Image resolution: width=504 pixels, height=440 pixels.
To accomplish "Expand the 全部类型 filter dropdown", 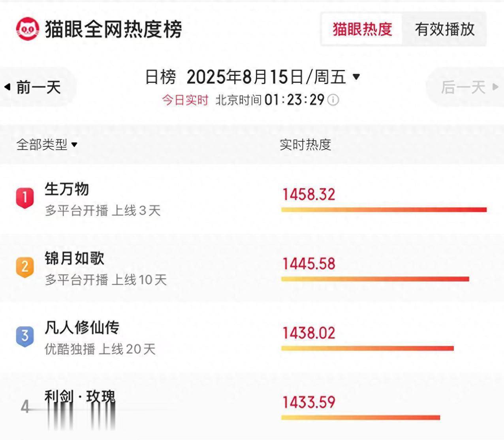I will tap(47, 145).
